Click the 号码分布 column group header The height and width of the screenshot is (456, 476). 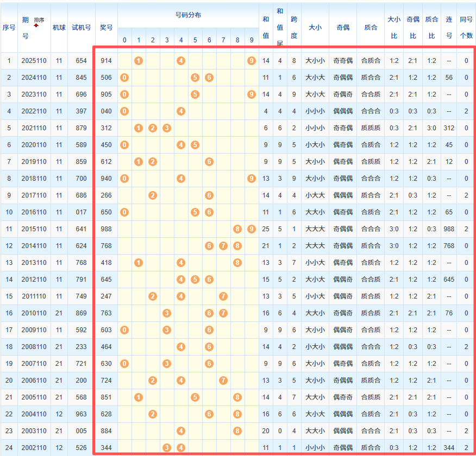[188, 15]
